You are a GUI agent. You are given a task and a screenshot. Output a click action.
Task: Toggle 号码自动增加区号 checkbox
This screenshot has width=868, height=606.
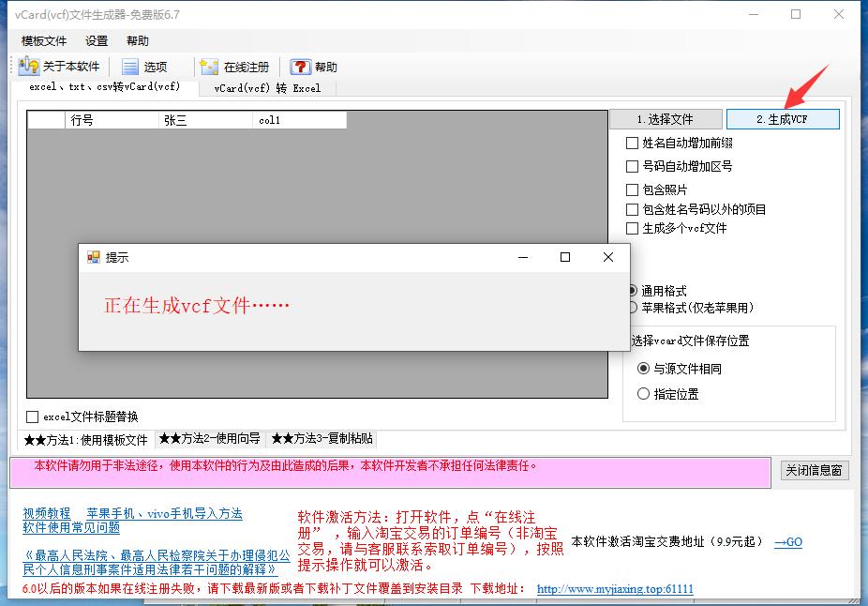(x=632, y=166)
